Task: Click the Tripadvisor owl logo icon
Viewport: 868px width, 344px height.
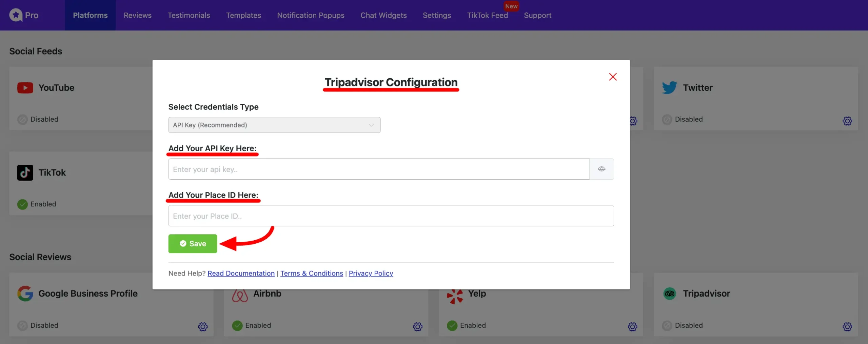Action: pyautogui.click(x=669, y=294)
